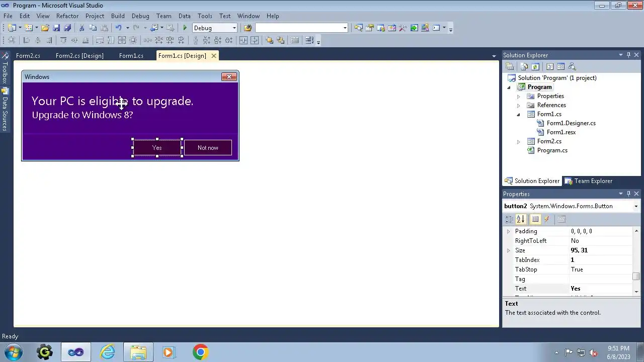Switch to the Form2.cs [Design] tab
The width and height of the screenshot is (644, 362).
[79, 56]
